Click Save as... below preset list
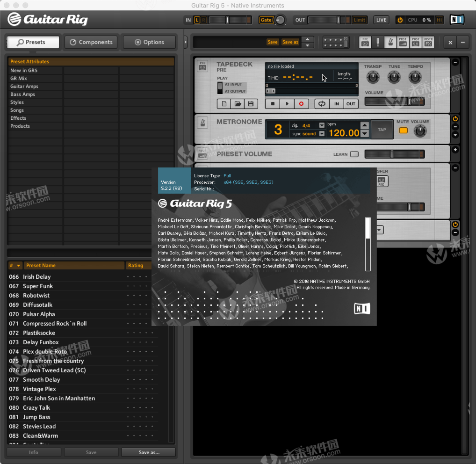The width and height of the screenshot is (476, 464). [149, 452]
